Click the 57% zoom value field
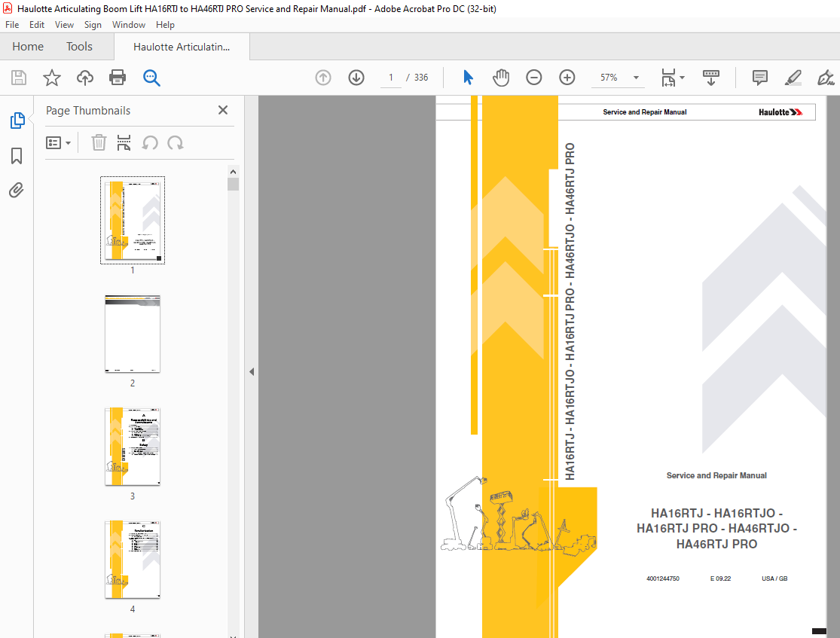Screen dimensions: 840x638 click(x=609, y=78)
